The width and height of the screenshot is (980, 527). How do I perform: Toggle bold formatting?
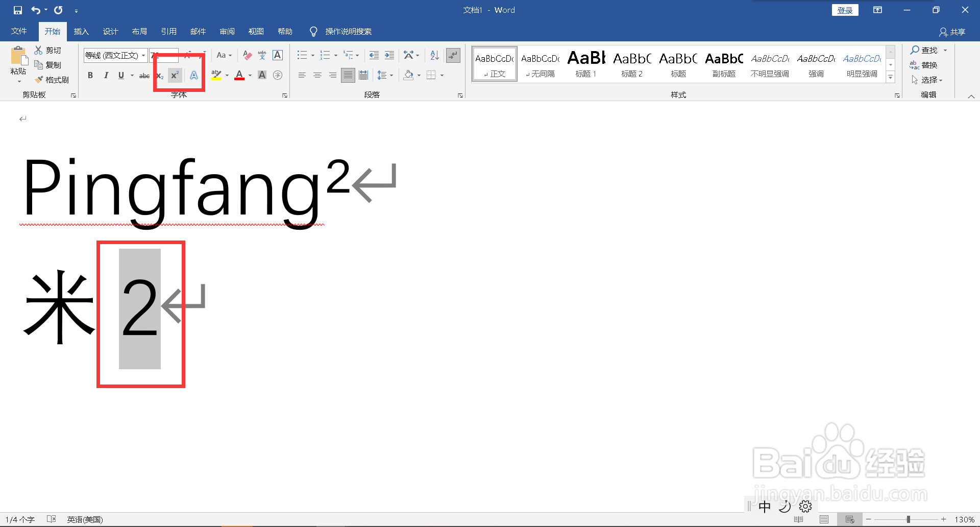[90, 75]
